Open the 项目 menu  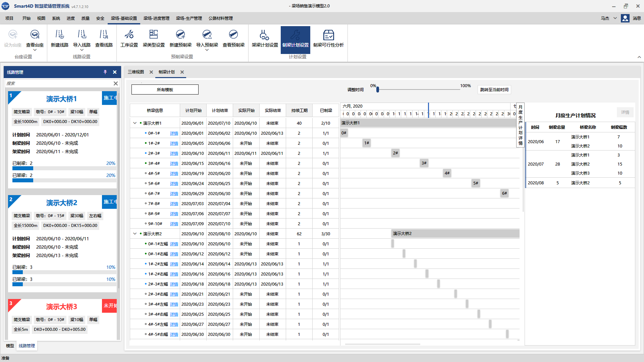tap(9, 18)
